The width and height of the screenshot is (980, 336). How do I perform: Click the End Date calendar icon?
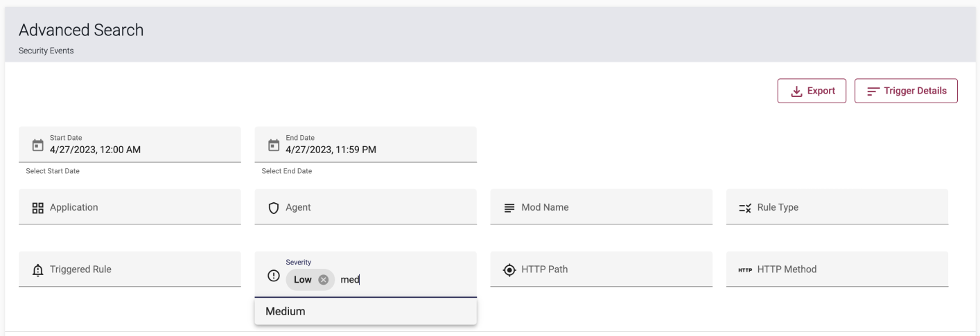pos(274,145)
